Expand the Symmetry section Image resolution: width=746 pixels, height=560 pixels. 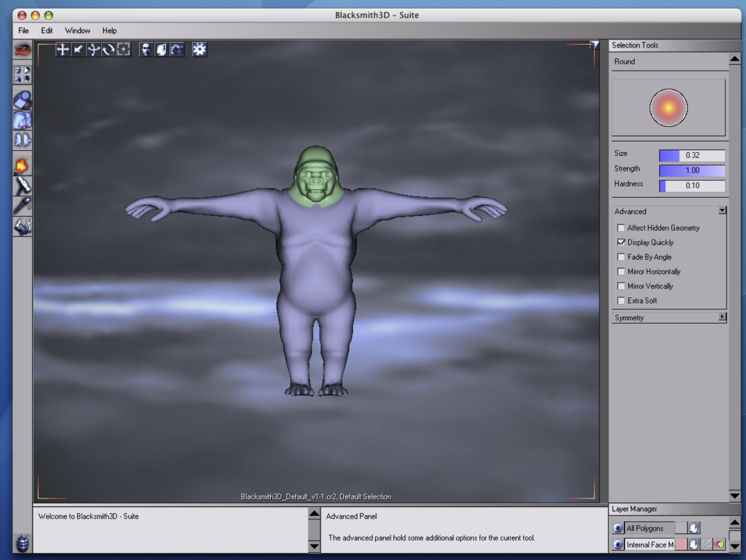coord(722,317)
